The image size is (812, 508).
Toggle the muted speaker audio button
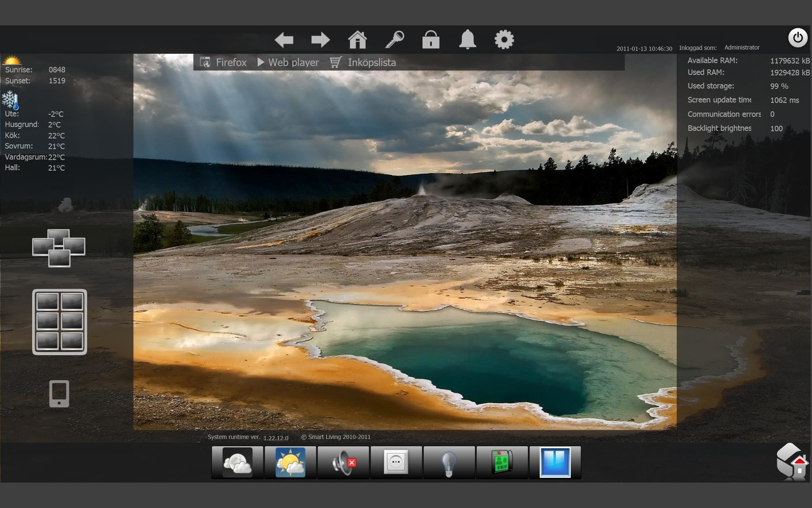click(343, 462)
